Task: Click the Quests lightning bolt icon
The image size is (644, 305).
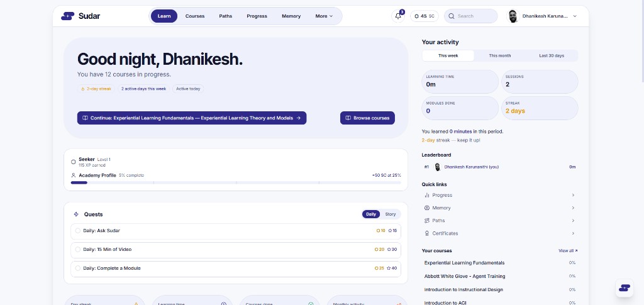Action: tap(76, 214)
